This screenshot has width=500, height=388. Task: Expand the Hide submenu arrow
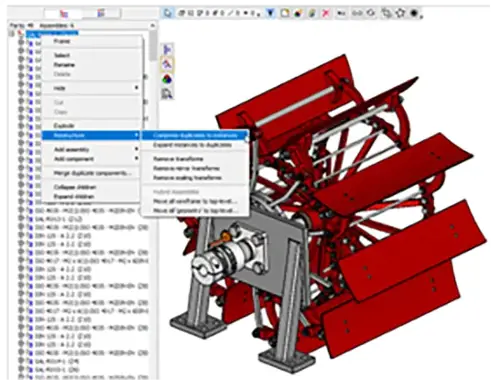pyautogui.click(x=136, y=88)
